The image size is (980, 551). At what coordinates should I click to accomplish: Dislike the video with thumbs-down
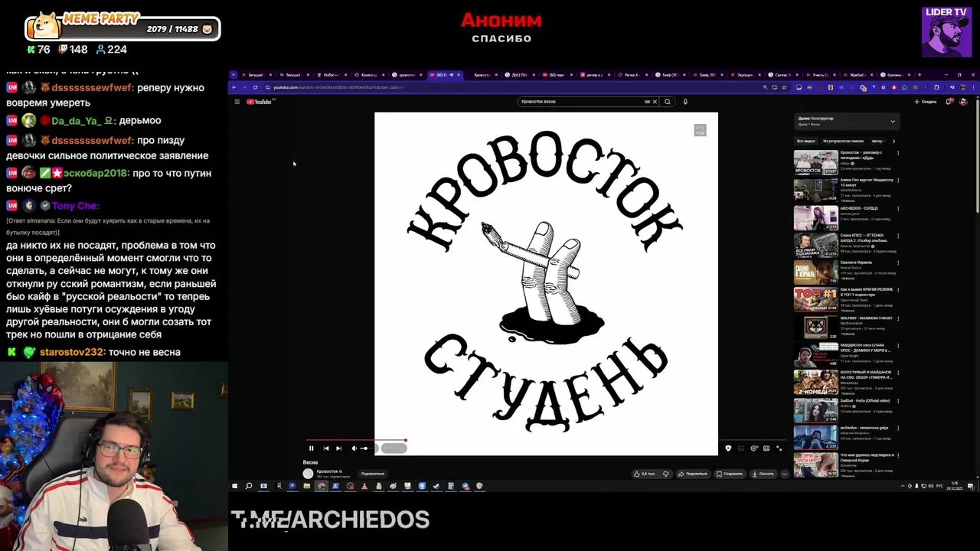(665, 474)
